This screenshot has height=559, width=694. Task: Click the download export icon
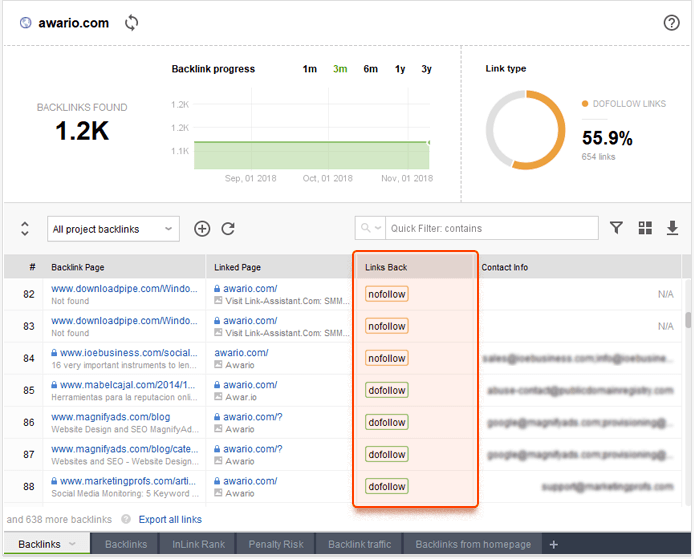672,228
